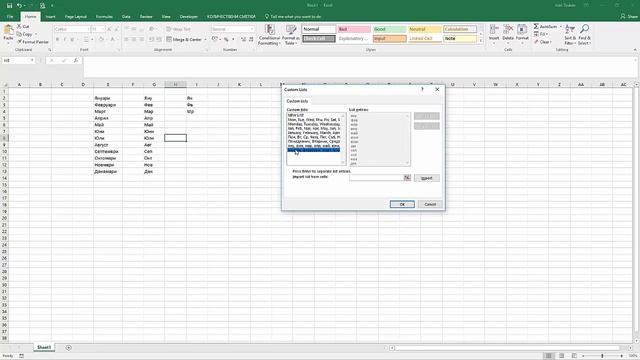Viewport: 640px width, 360px height.
Task: Open the Merge & Center dropdown arrow
Action: (x=205, y=40)
